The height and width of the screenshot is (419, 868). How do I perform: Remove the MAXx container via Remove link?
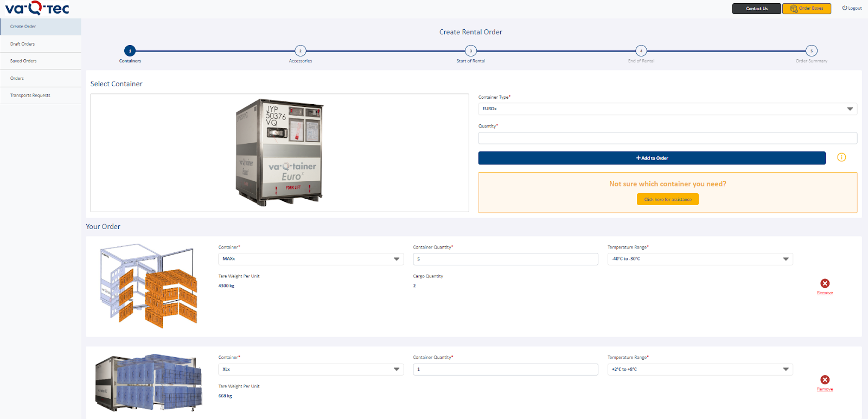click(825, 293)
